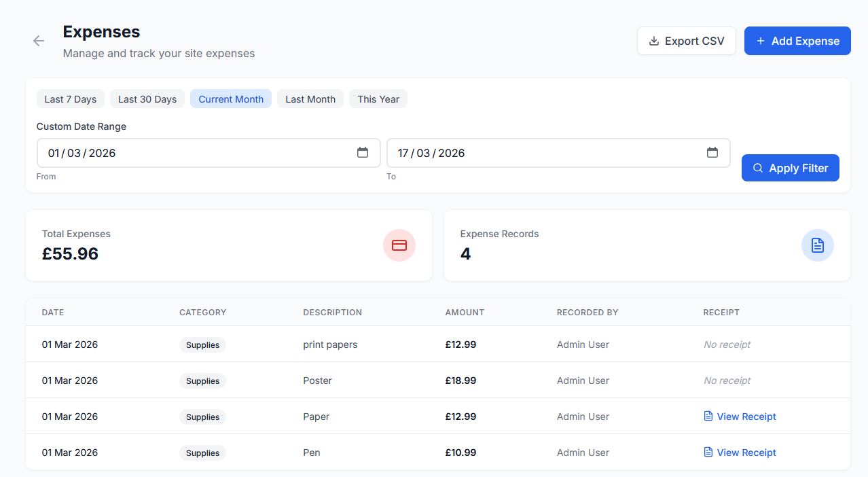Click 'No receipt' in the print papers row

[x=727, y=344]
